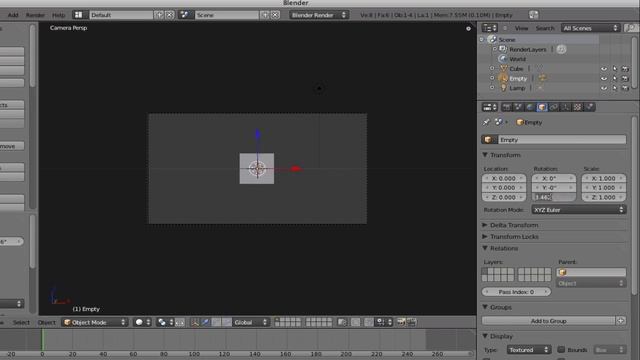Open the Blender Render engine dropdown

point(319,15)
